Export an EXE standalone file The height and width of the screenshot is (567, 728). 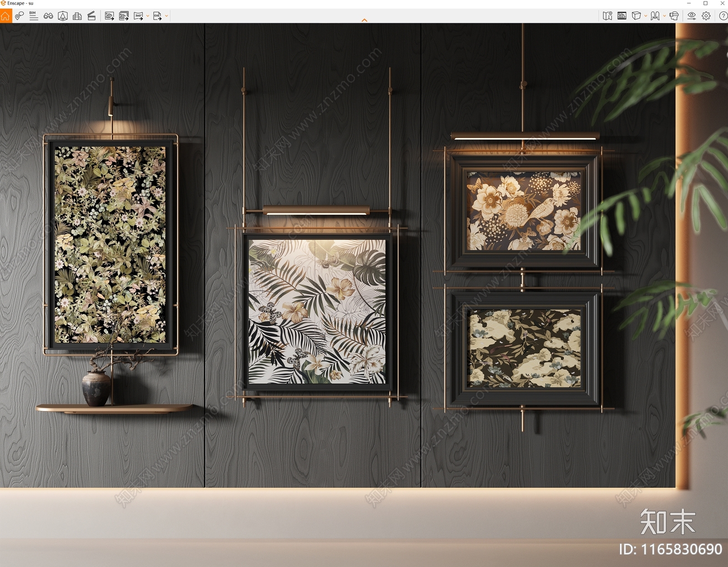pyautogui.click(x=157, y=16)
